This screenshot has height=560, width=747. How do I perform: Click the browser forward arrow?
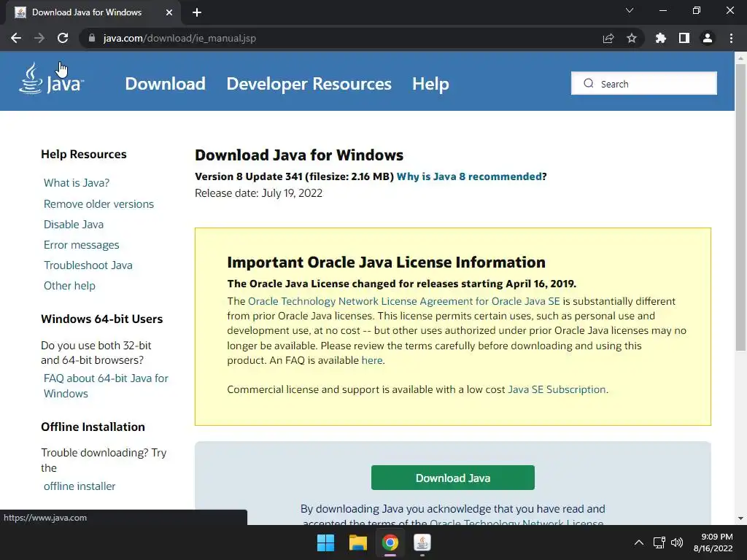(39, 38)
